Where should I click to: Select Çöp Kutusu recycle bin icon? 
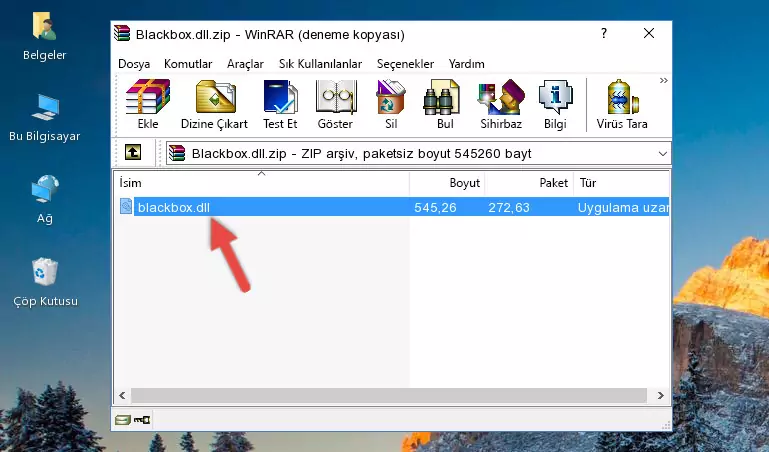(x=45, y=271)
